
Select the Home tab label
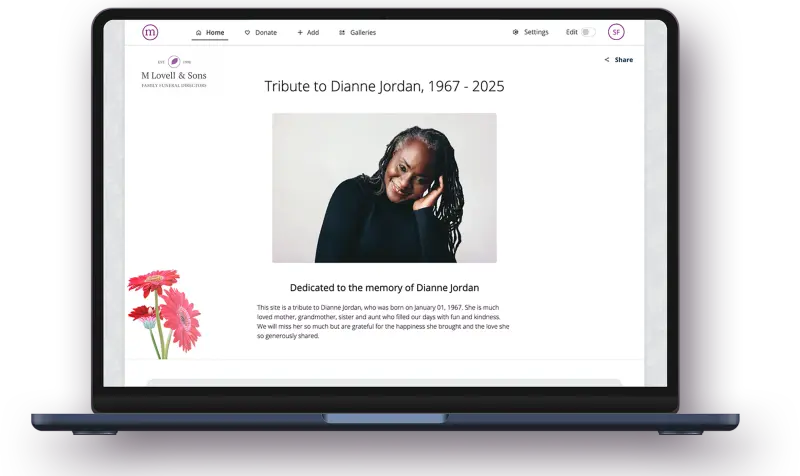(x=215, y=32)
